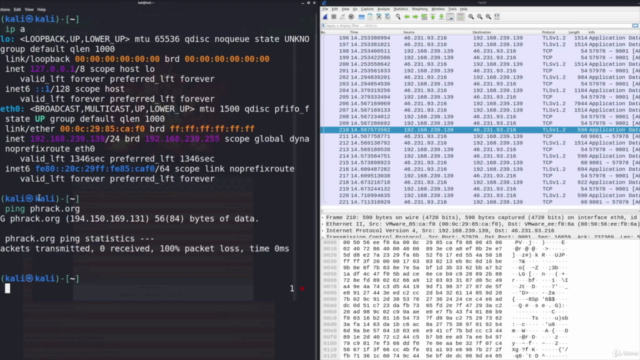The height and width of the screenshot is (360, 640).
Task: Apply the display filter arrow button
Action: (x=636, y=26)
